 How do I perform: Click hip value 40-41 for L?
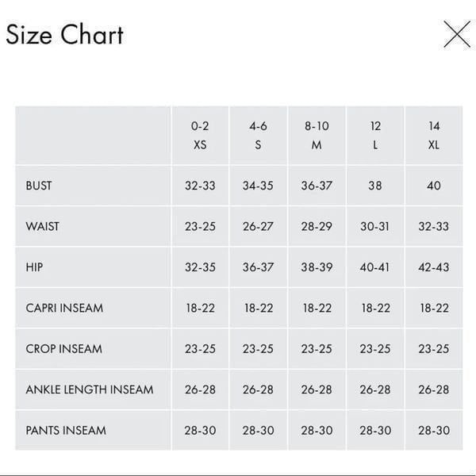(x=374, y=267)
